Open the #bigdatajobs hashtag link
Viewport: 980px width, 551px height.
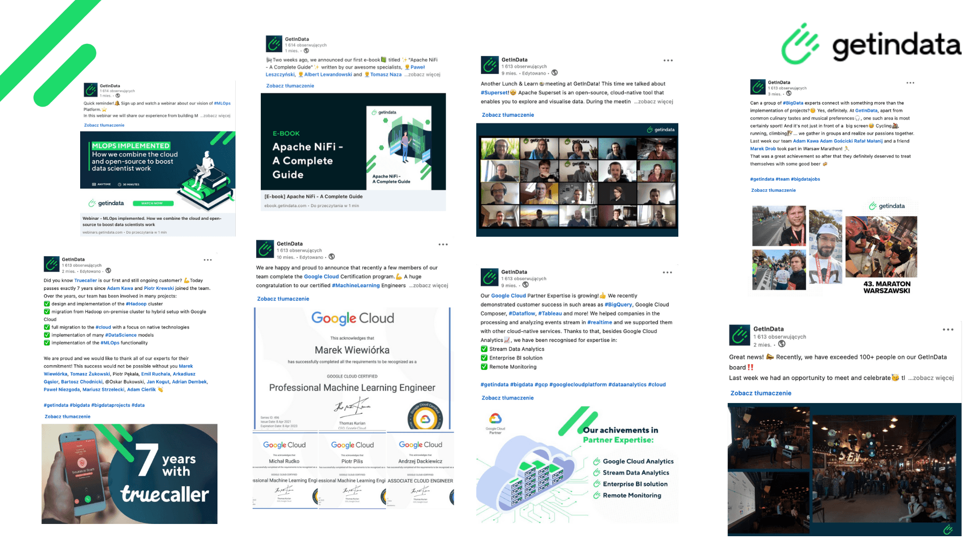(805, 179)
